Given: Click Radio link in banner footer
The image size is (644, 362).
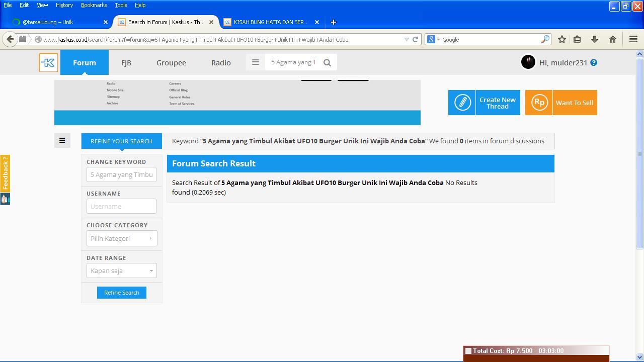Looking at the screenshot, I should click(x=111, y=83).
